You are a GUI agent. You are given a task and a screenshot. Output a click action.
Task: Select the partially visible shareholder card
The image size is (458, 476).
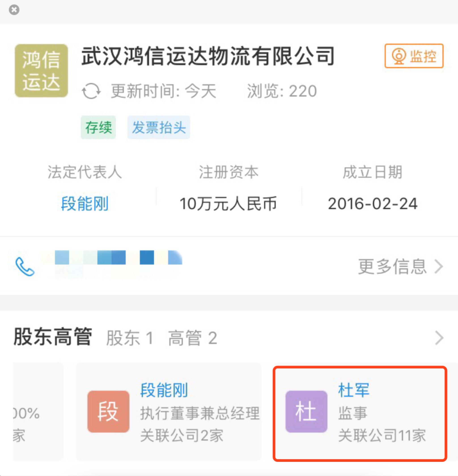(x=38, y=412)
